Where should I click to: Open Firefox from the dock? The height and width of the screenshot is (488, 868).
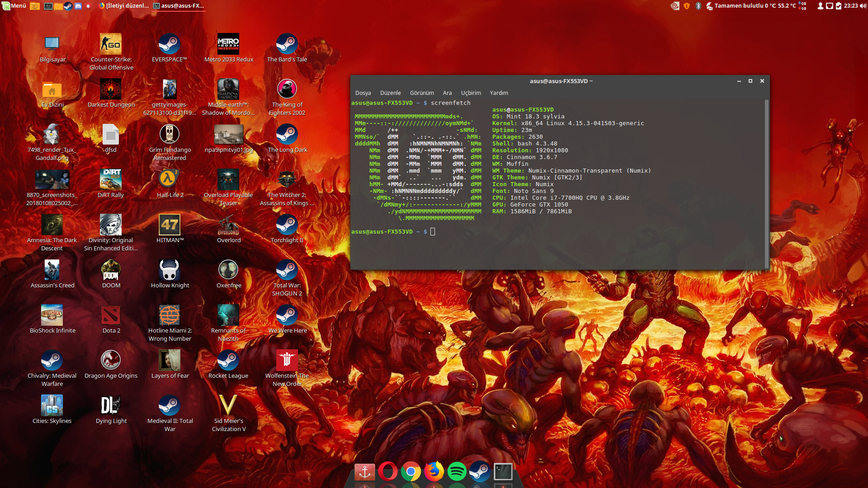point(434,472)
